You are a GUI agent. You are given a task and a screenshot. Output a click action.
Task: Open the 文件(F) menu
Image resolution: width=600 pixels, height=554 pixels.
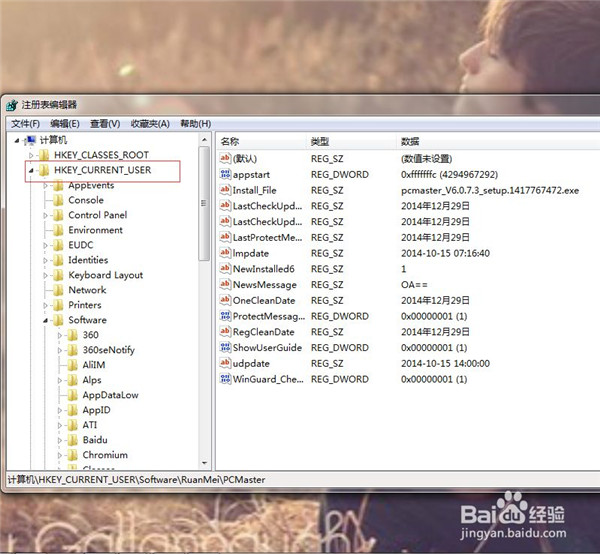24,123
